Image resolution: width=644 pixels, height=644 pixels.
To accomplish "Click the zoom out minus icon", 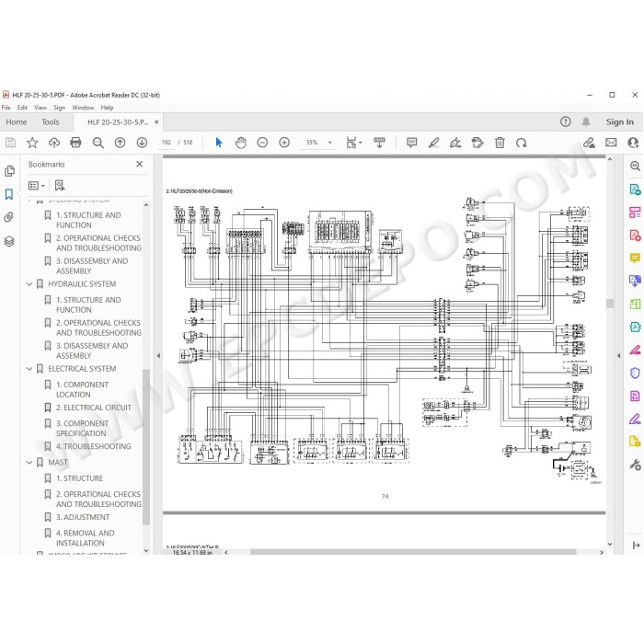I will (x=262, y=143).
